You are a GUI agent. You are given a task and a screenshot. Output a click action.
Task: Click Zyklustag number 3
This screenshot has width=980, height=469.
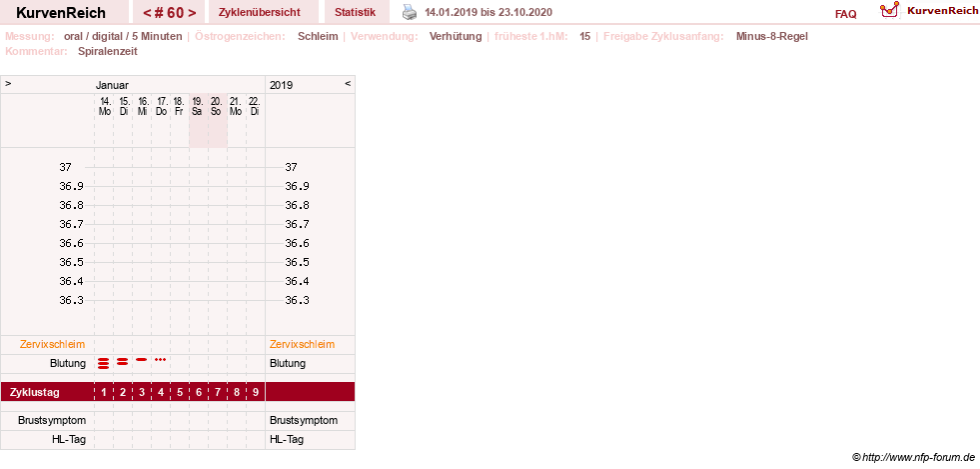142,393
